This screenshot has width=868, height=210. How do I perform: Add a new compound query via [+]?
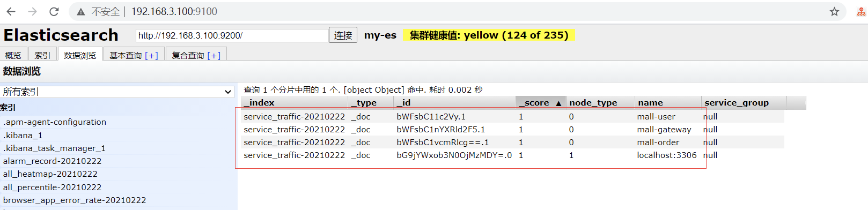coord(214,55)
